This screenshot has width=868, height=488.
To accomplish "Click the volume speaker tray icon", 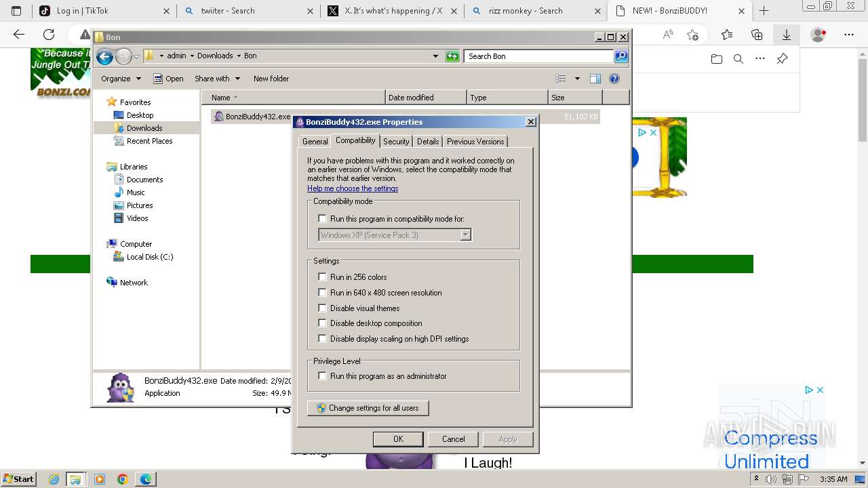I will pyautogui.click(x=771, y=479).
